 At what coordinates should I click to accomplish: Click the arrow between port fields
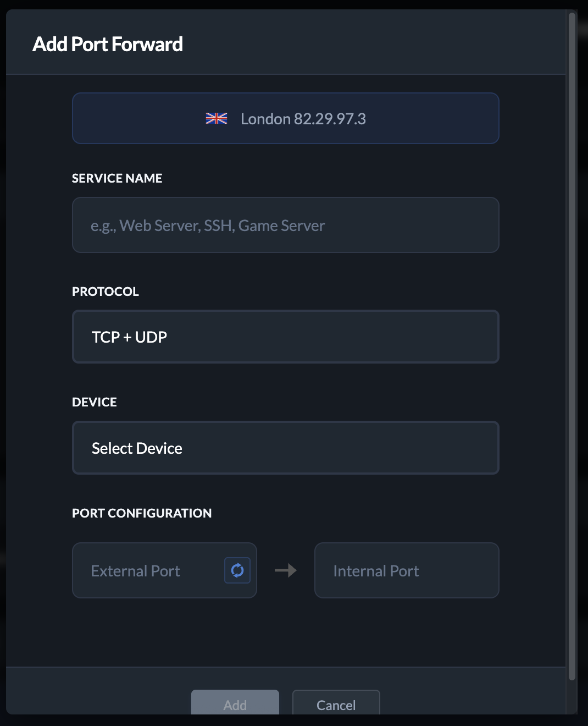pyautogui.click(x=285, y=570)
